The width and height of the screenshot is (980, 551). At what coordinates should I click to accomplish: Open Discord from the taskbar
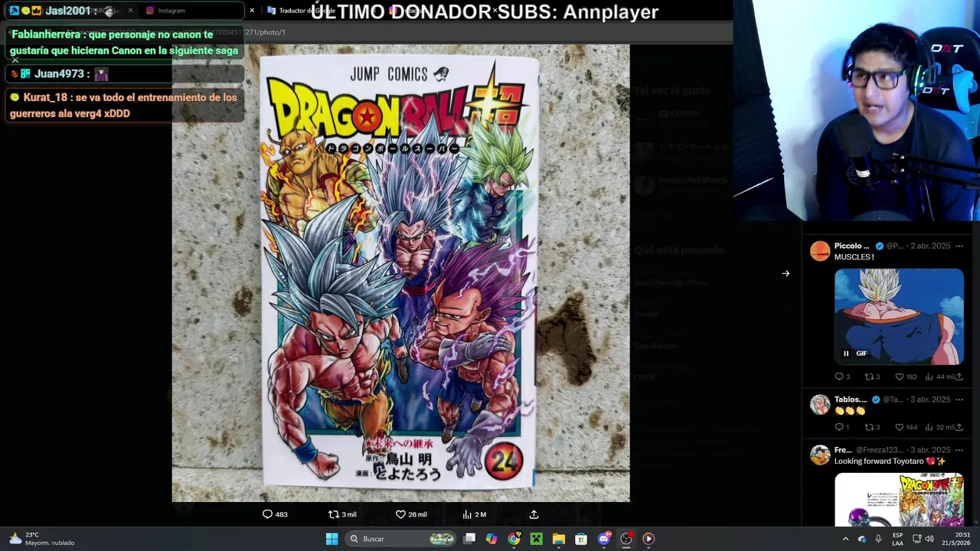(603, 539)
